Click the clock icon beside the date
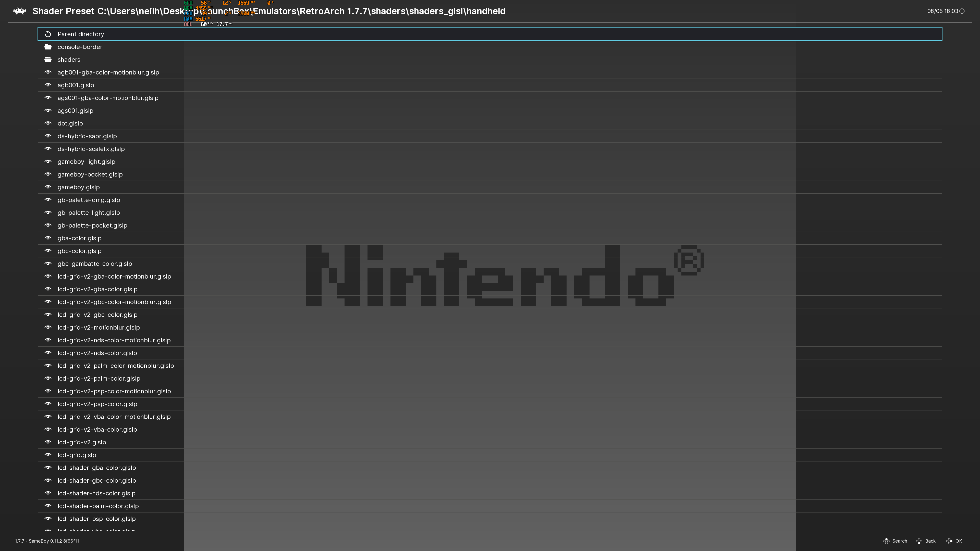Image resolution: width=980 pixels, height=551 pixels. [x=962, y=11]
